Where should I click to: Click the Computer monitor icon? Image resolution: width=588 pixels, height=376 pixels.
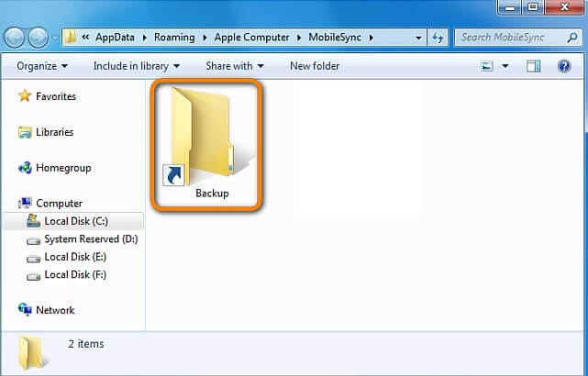pyautogui.click(x=25, y=204)
